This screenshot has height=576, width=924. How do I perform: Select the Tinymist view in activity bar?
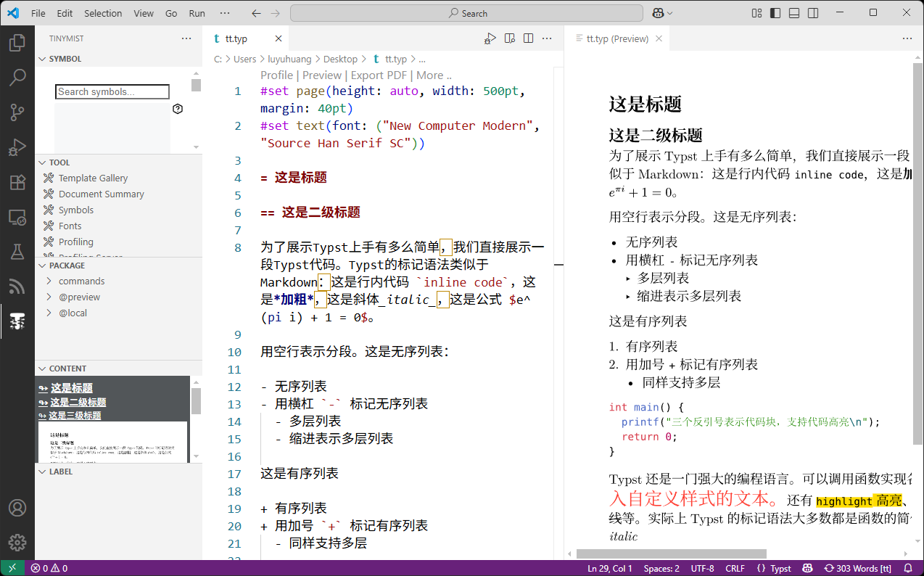tap(17, 321)
